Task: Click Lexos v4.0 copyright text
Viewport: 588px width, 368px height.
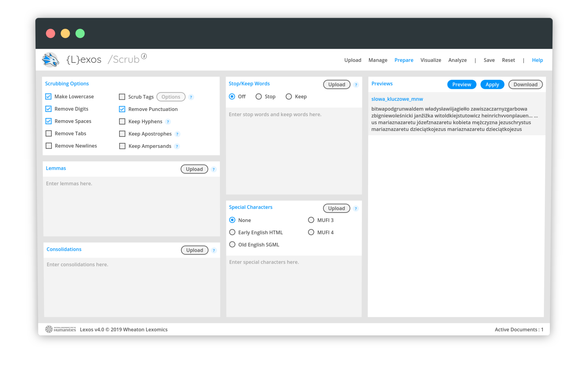Action: pyautogui.click(x=124, y=330)
